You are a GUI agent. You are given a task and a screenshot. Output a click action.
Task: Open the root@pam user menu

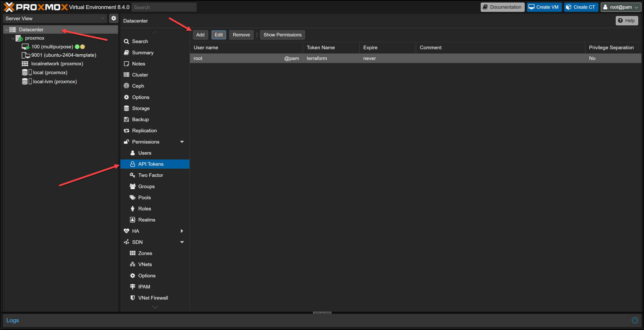tap(621, 7)
